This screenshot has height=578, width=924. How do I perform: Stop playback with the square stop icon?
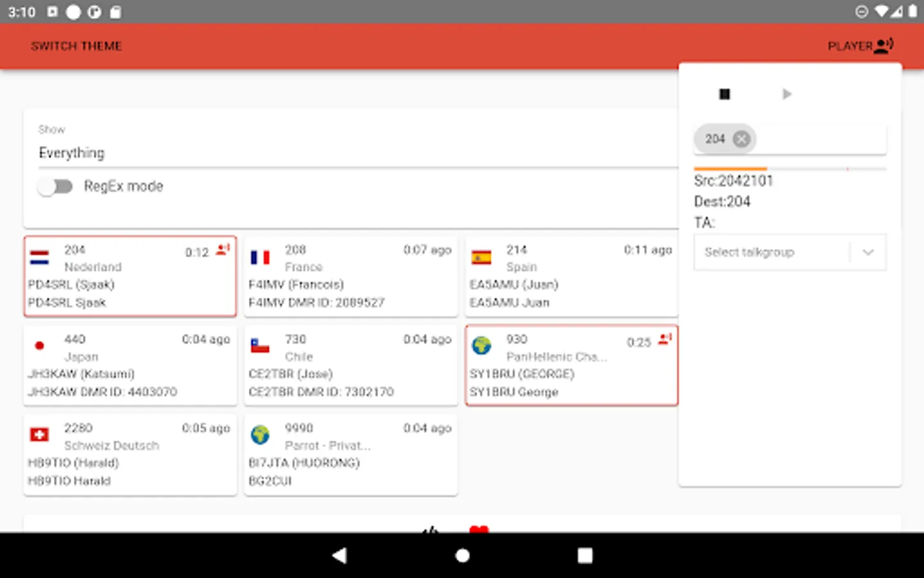[724, 94]
